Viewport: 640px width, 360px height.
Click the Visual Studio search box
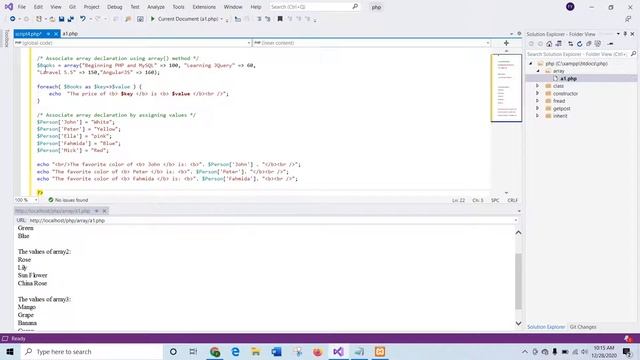(x=314, y=7)
